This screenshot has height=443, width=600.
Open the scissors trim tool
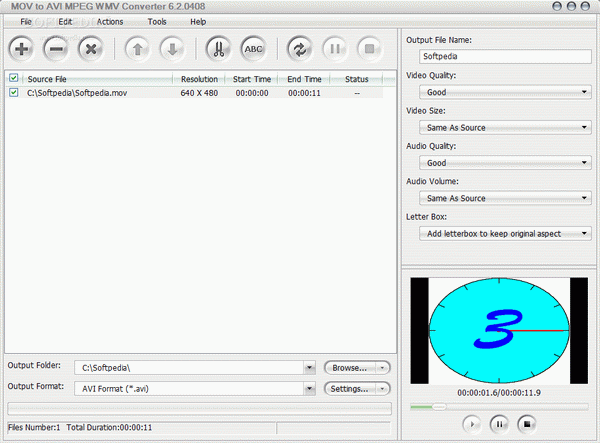(218, 49)
